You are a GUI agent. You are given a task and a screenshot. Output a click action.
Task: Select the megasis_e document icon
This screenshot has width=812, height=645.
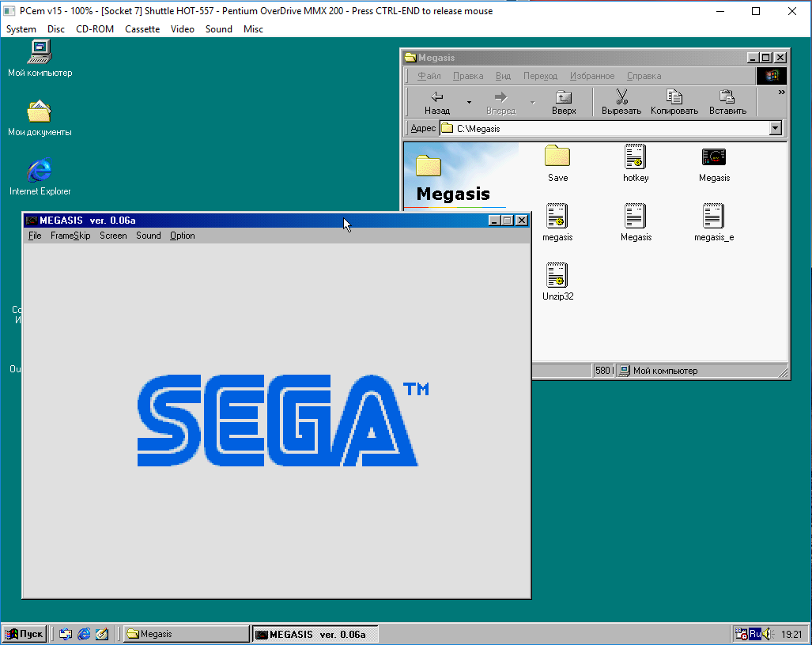coord(713,216)
